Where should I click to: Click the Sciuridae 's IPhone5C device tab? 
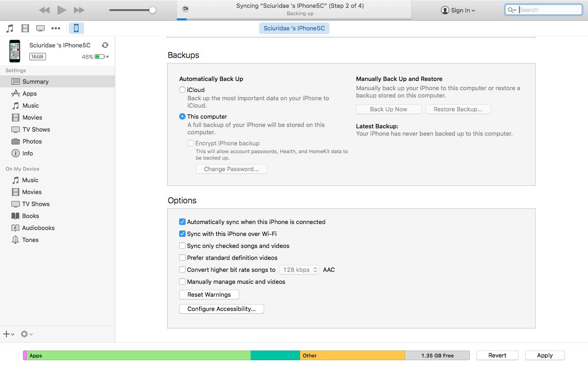(x=294, y=29)
